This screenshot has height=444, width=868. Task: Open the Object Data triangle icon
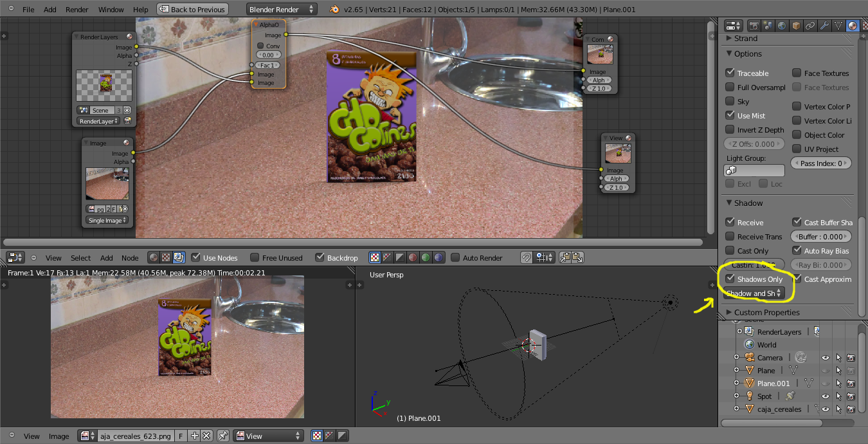pyautogui.click(x=838, y=26)
